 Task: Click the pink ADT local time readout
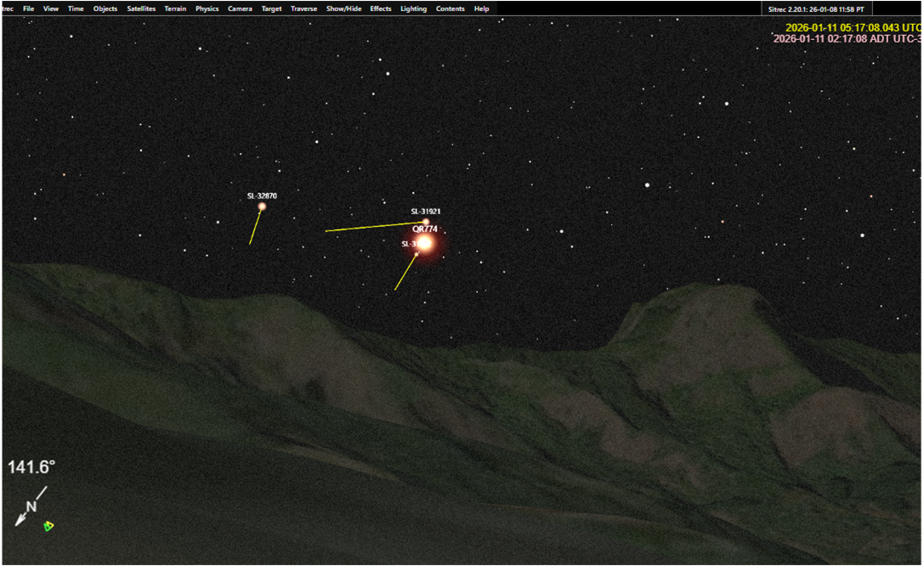click(x=847, y=39)
